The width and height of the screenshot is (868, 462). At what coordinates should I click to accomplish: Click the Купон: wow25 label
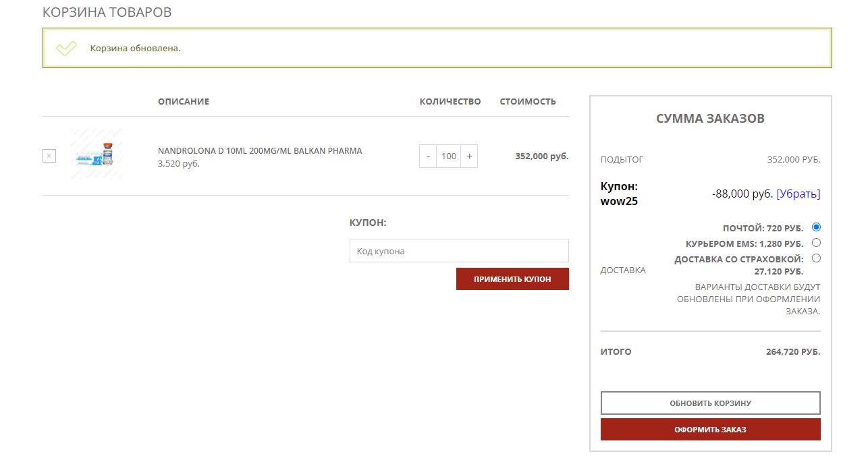(x=619, y=194)
